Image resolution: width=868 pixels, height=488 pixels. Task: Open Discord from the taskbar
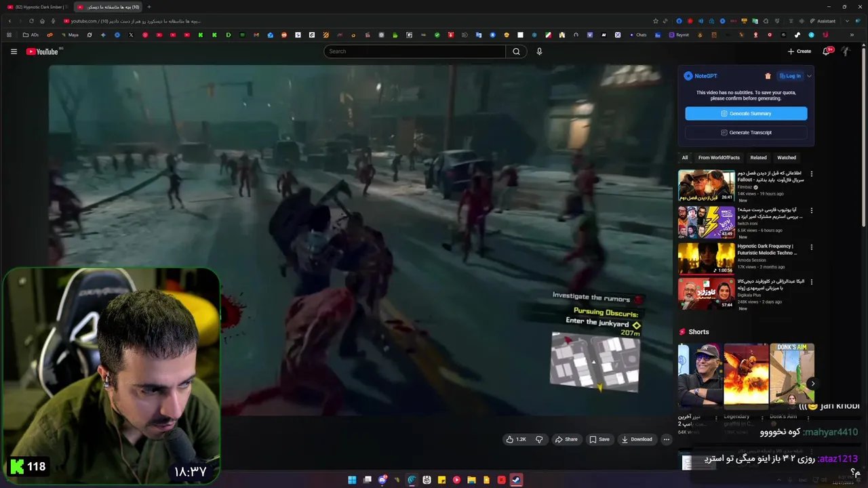pos(382,480)
